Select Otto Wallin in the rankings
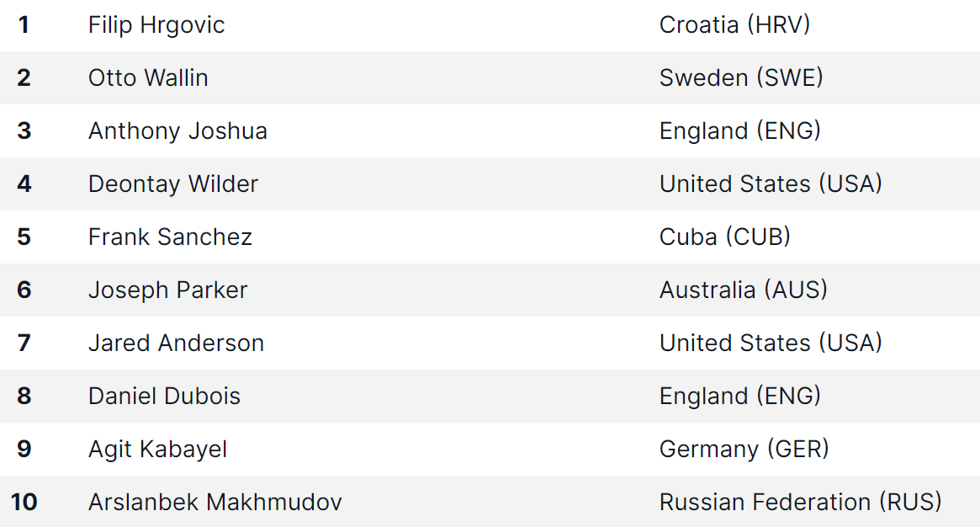 (148, 77)
